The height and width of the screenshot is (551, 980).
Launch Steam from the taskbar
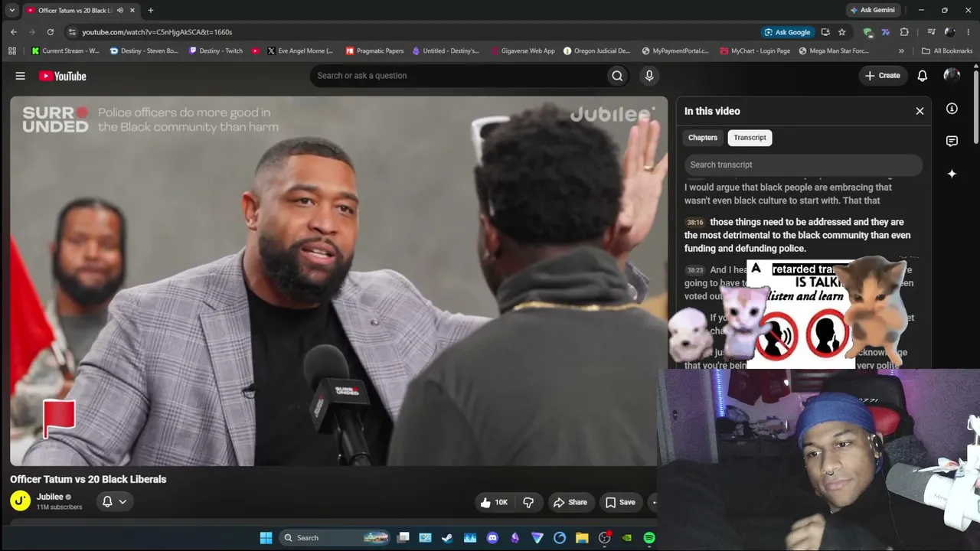tap(447, 538)
